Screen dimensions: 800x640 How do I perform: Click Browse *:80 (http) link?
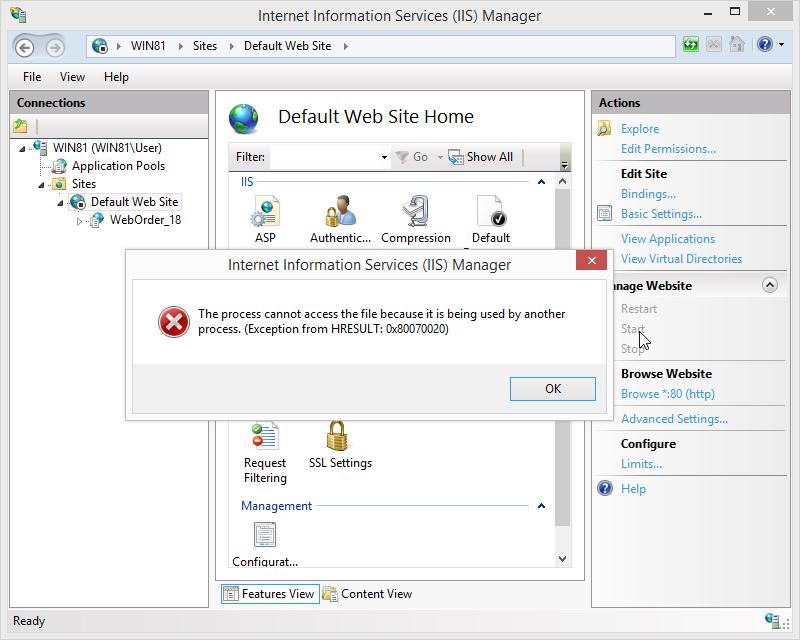click(667, 393)
